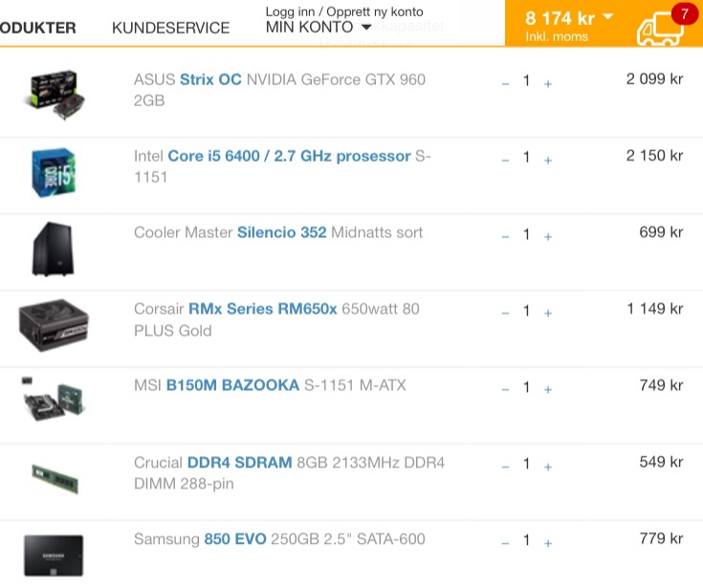The width and height of the screenshot is (703, 588).
Task: Decrease quantity of Corsair RM650x power supply
Action: [x=505, y=314]
